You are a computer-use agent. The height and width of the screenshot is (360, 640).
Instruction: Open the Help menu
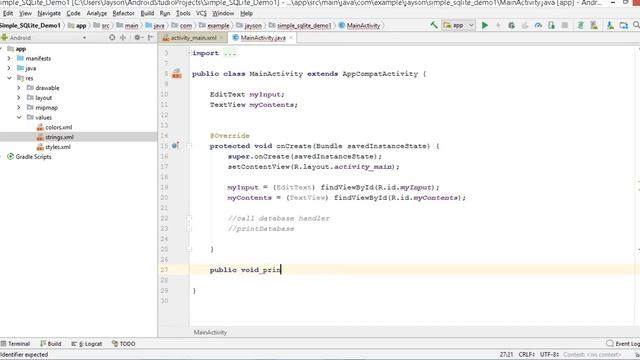247,13
